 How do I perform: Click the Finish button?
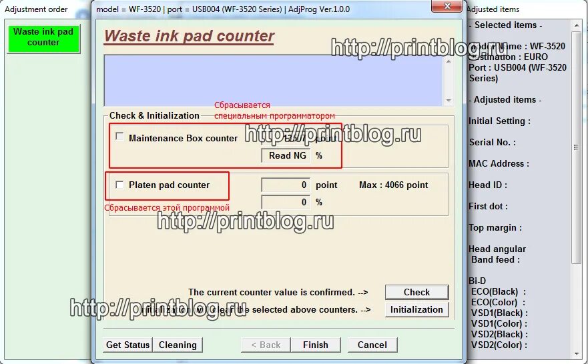tap(316, 345)
